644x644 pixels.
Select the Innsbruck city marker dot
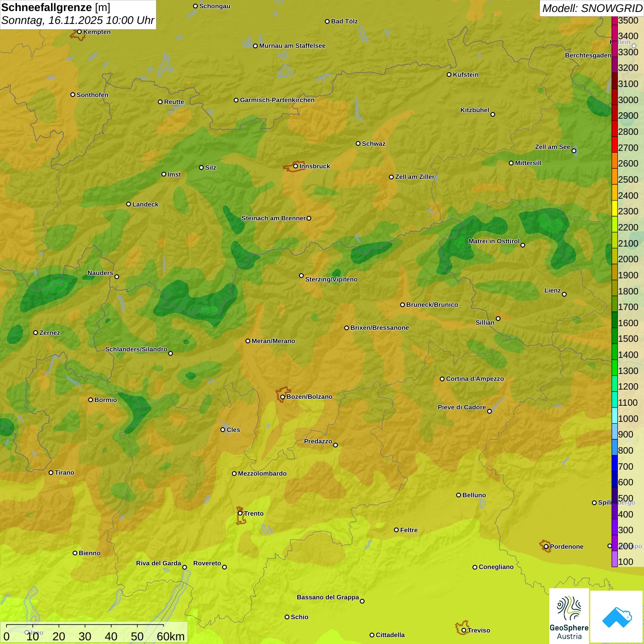pos(296,166)
